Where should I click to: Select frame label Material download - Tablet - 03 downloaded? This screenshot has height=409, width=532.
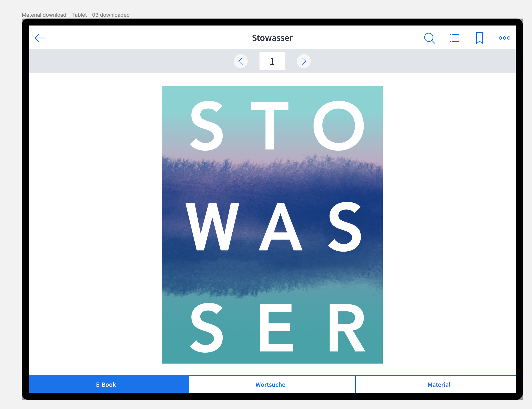(x=76, y=15)
